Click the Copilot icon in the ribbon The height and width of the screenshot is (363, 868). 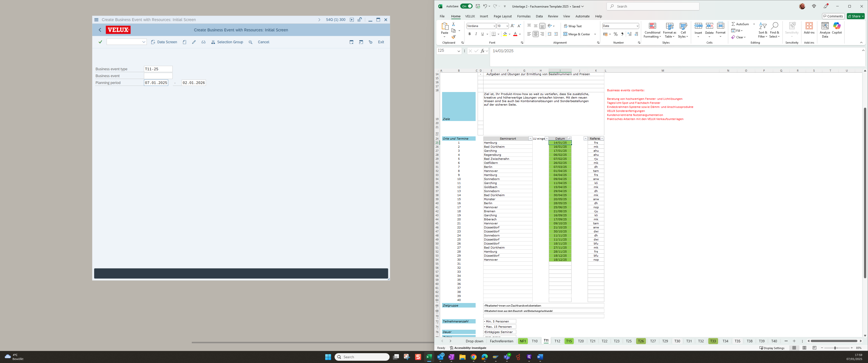(x=837, y=28)
